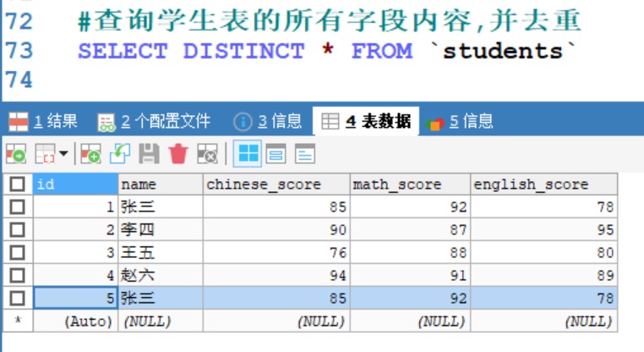Sort by the english_score column header
The height and width of the screenshot is (352, 644).
[x=544, y=184]
